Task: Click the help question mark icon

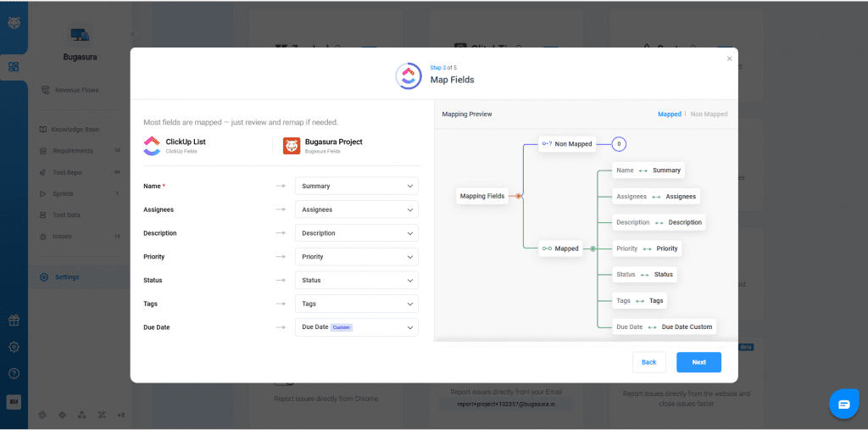Action: coord(14,373)
